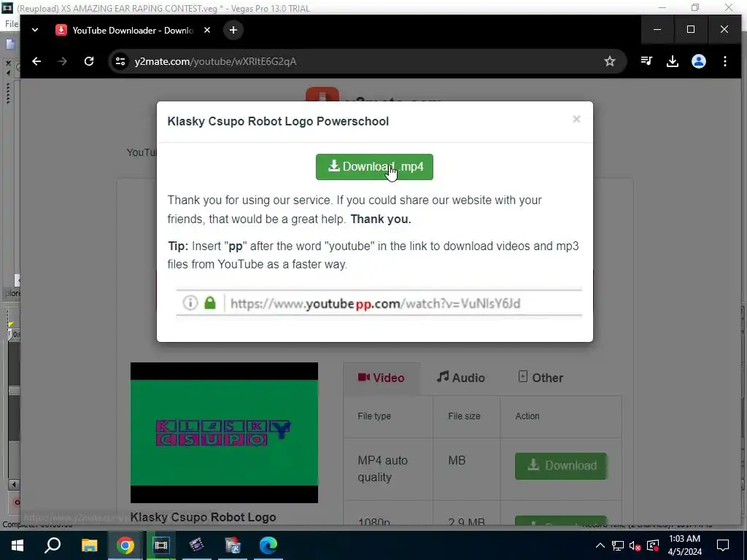This screenshot has width=747, height=560.
Task: Open the notification center icon
Action: click(x=723, y=545)
